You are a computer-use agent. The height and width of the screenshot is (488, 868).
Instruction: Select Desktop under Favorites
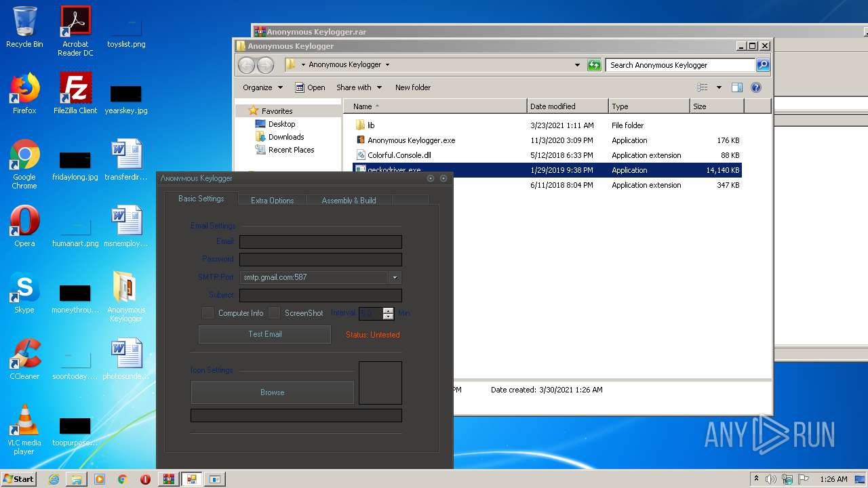click(x=275, y=124)
